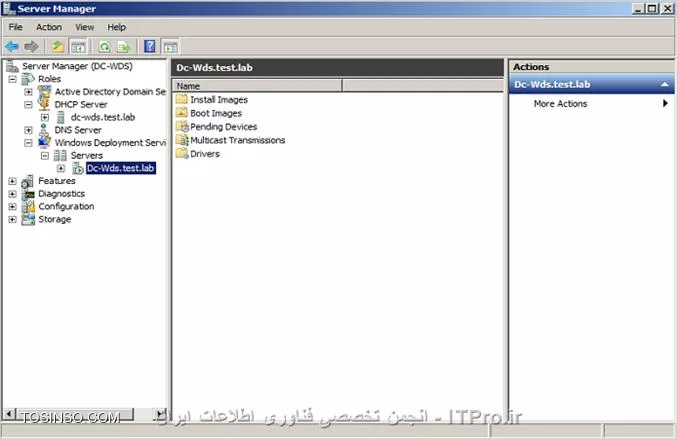This screenshot has height=439, width=678.
Task: Select the DNS Server tree label
Action: (x=78, y=130)
